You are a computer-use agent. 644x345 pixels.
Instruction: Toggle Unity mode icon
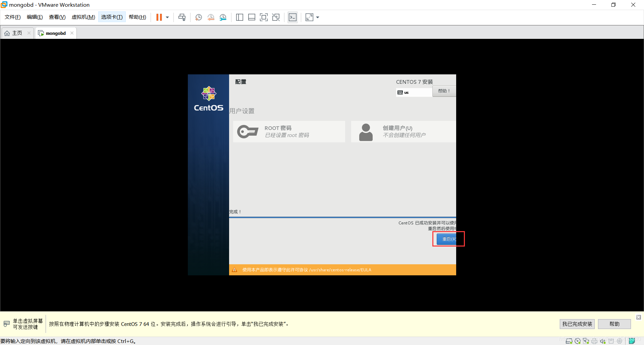276,17
